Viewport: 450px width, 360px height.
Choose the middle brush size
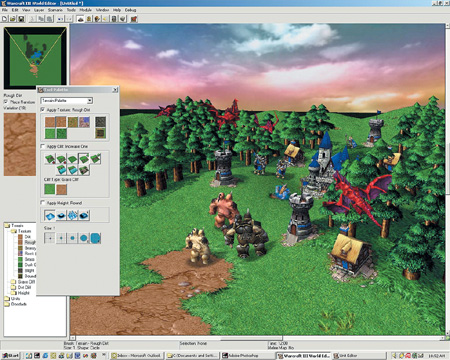coord(72,238)
